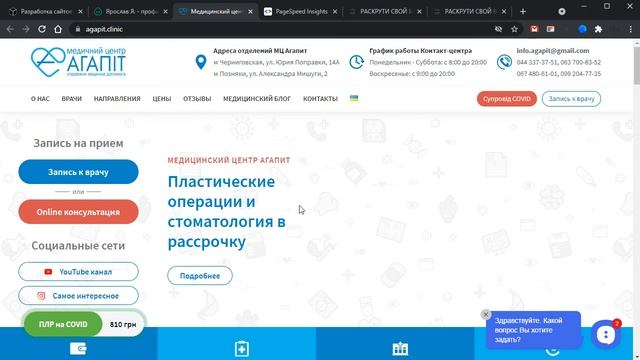Dismiss the chat greeting popup
The image size is (640, 360).
485,314
